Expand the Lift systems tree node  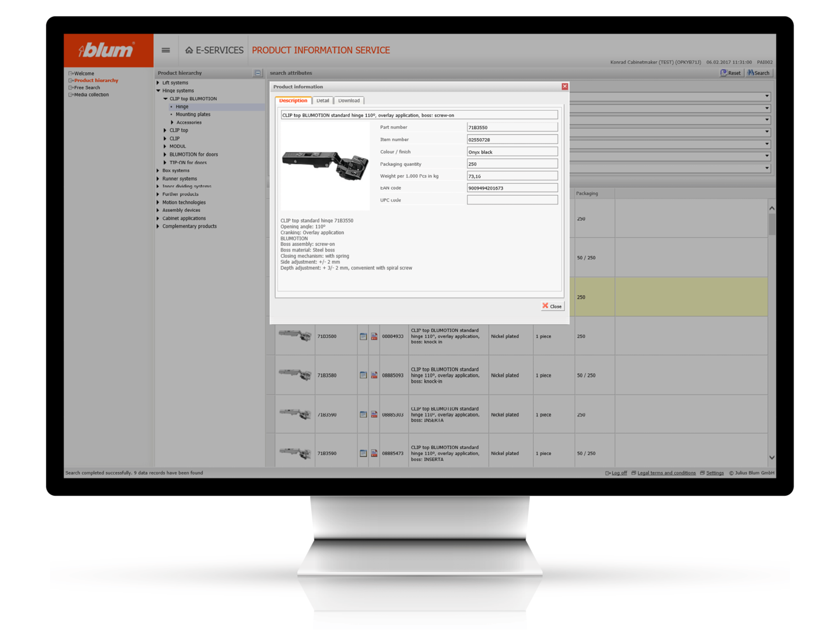[158, 83]
